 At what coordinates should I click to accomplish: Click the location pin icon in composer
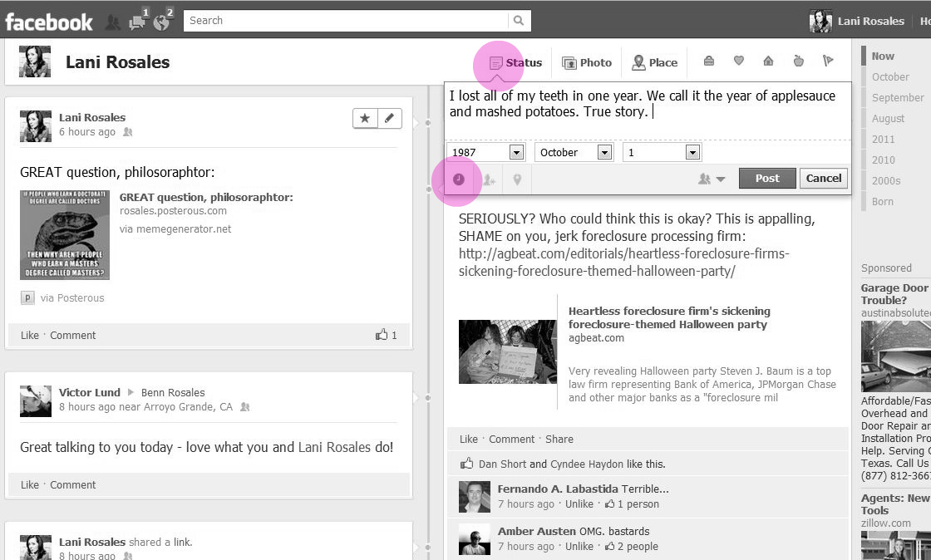tap(517, 179)
